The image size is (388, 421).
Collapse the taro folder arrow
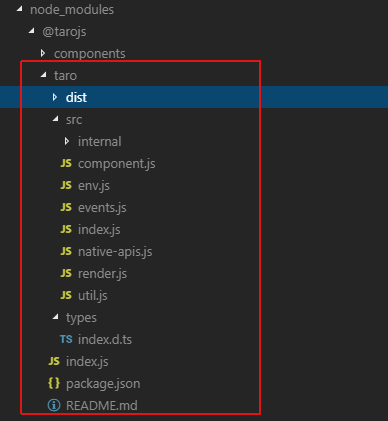pos(44,75)
